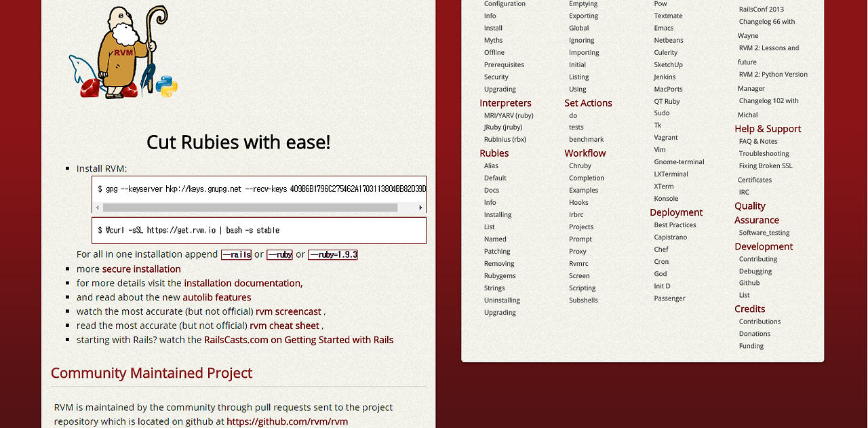
Task: Open the Named link under Rubies
Action: pos(495,239)
